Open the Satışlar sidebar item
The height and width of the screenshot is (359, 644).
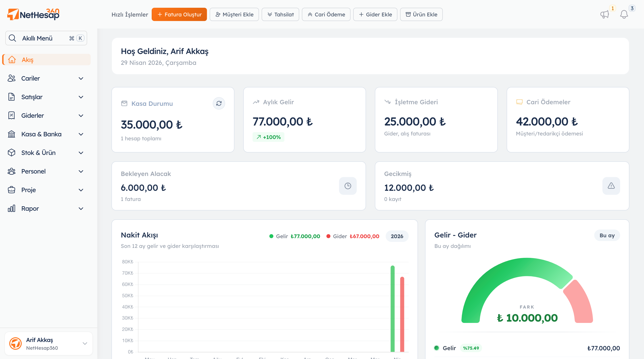coord(46,97)
